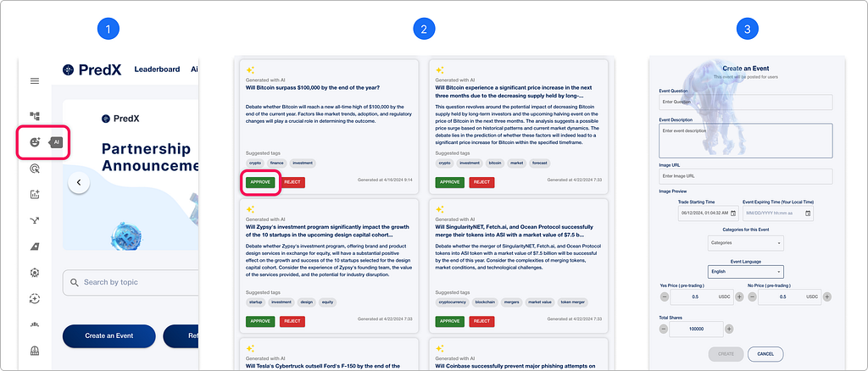
Task: Click the bottom-most sidebar icon
Action: coord(35,350)
